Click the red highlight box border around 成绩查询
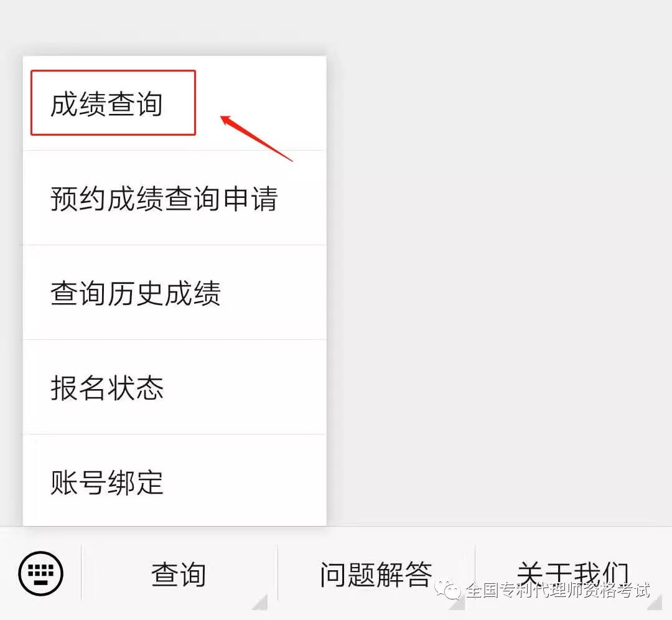 click(x=113, y=71)
